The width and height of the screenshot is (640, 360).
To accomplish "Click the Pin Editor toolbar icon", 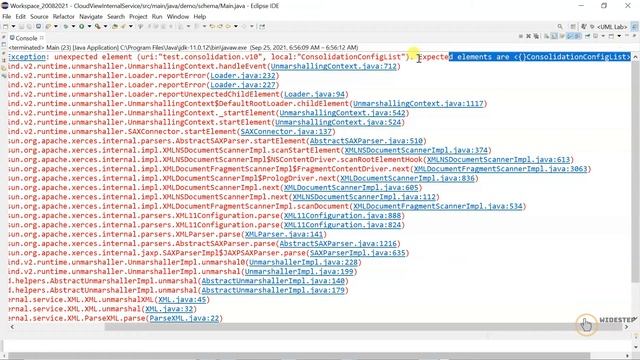I will 262,27.
